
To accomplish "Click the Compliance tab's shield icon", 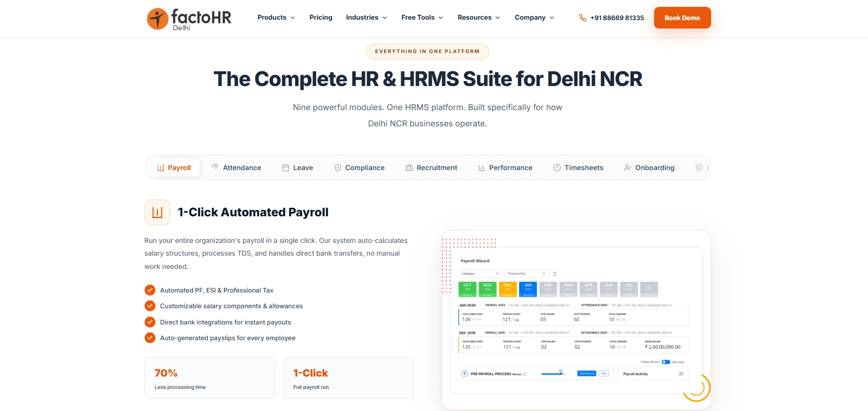I will tap(338, 168).
